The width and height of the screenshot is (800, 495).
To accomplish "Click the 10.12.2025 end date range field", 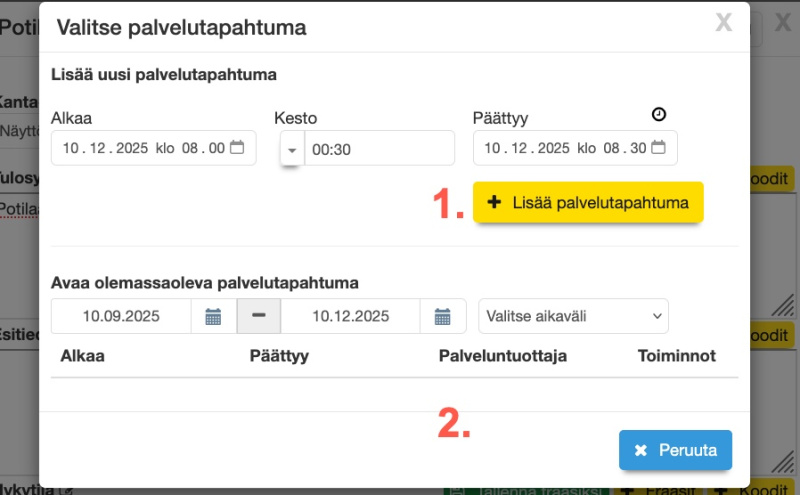I will coord(350,317).
